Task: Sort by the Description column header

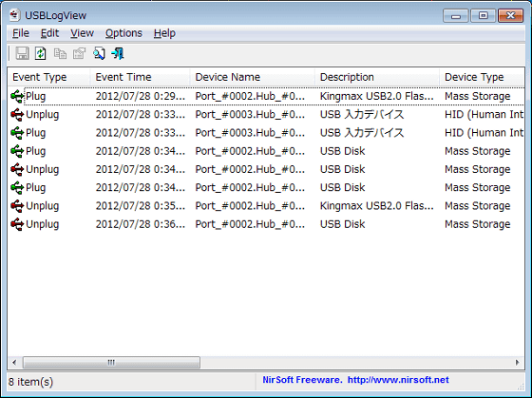Action: (377, 77)
